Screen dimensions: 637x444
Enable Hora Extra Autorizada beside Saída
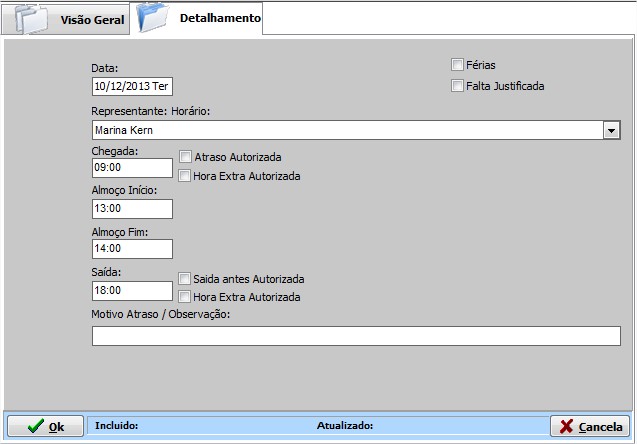185,297
